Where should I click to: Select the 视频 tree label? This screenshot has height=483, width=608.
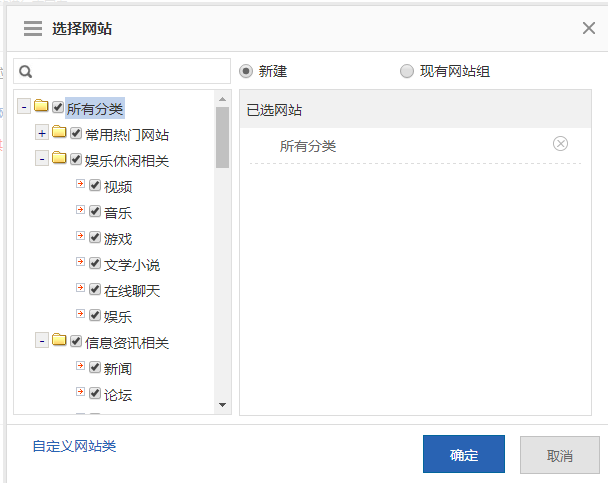[118, 187]
